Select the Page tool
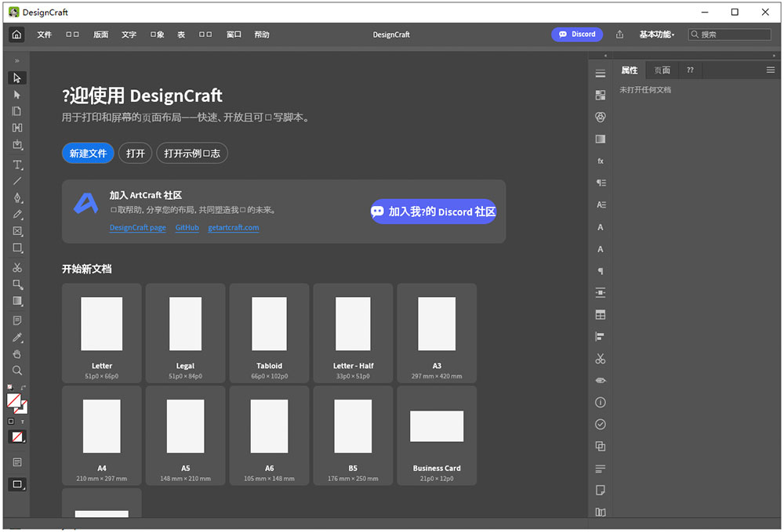 tap(17, 111)
